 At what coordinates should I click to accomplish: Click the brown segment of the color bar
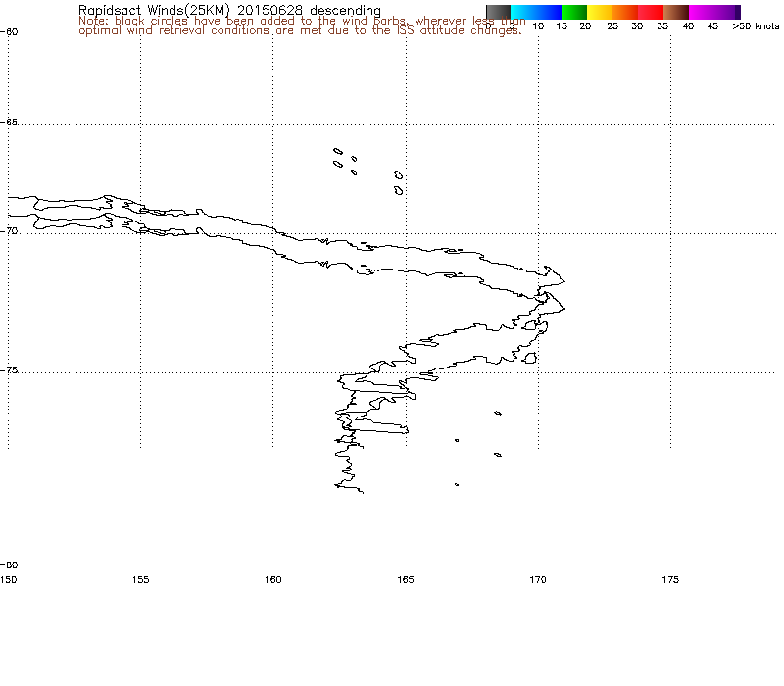click(x=676, y=12)
